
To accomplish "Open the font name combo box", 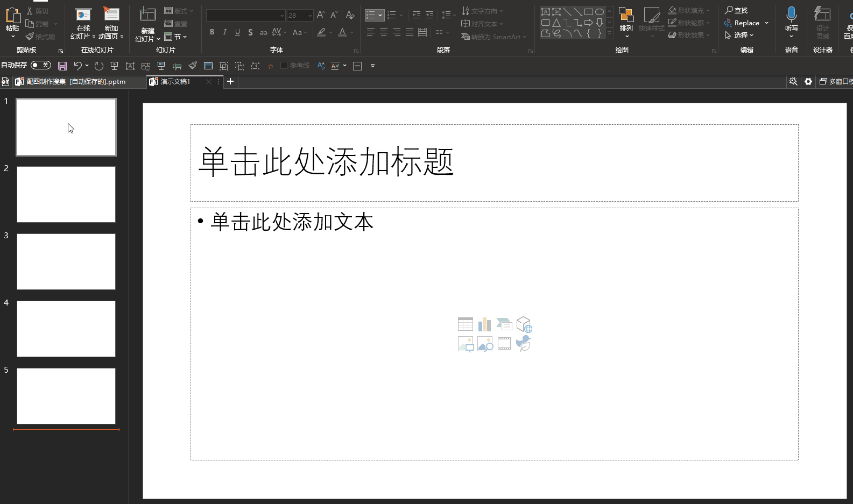I will pyautogui.click(x=245, y=15).
